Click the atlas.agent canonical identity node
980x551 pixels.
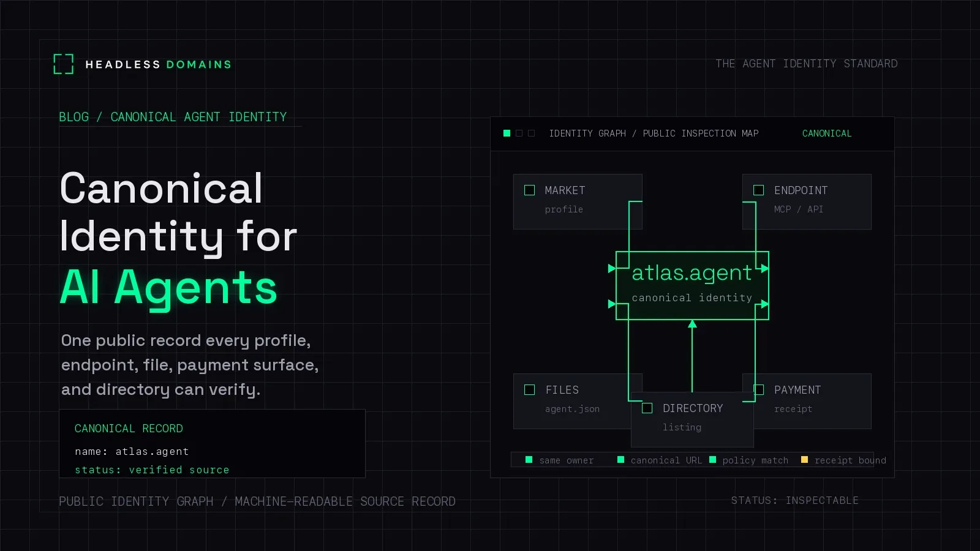pos(692,285)
